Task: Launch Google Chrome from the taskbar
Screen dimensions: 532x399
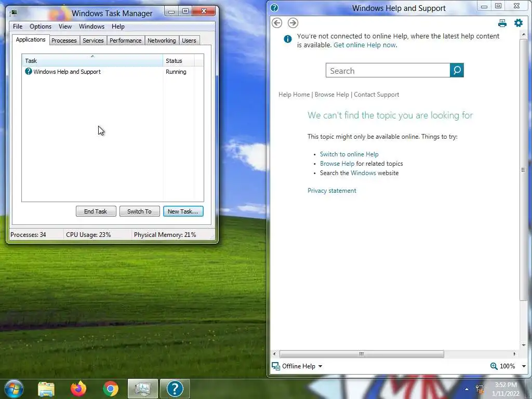Action: pyautogui.click(x=111, y=389)
